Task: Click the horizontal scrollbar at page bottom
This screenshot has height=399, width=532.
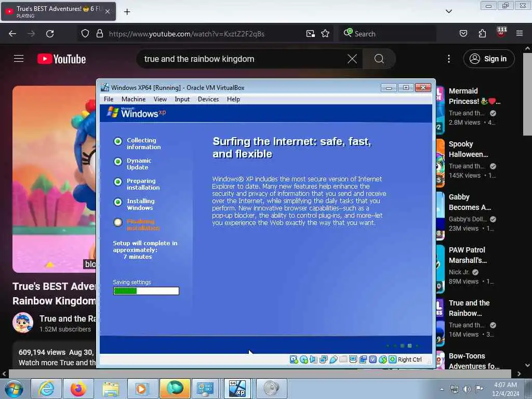Action: 260,374
